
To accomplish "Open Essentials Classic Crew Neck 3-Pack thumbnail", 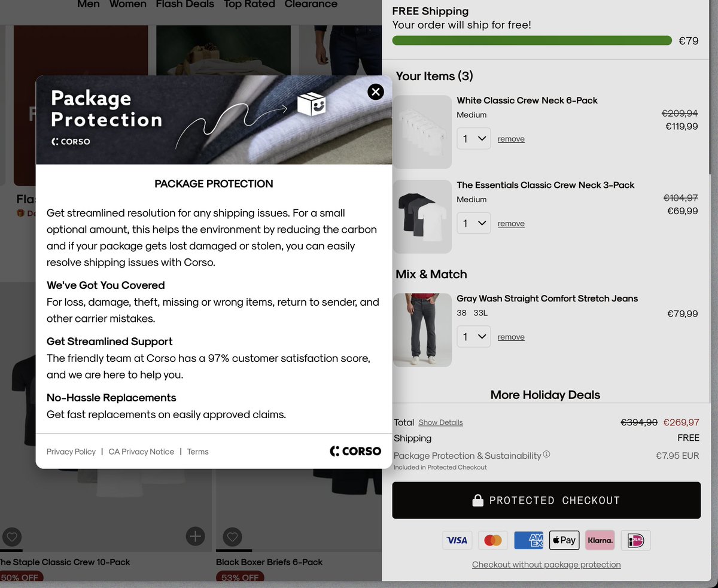I will click(x=422, y=217).
